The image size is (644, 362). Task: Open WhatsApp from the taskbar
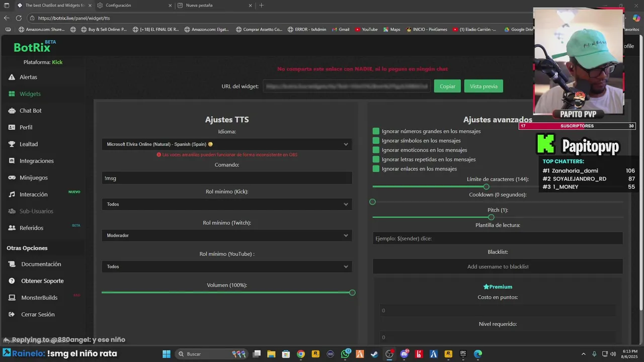(345, 354)
